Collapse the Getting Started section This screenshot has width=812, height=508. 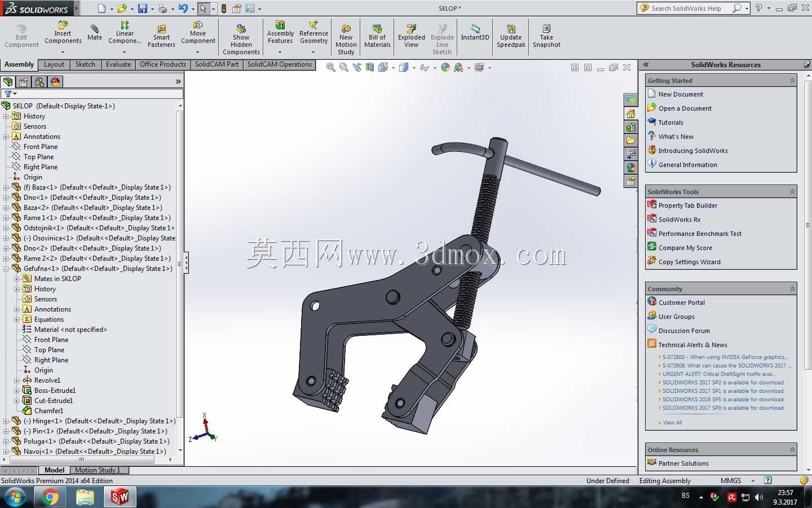pos(792,81)
